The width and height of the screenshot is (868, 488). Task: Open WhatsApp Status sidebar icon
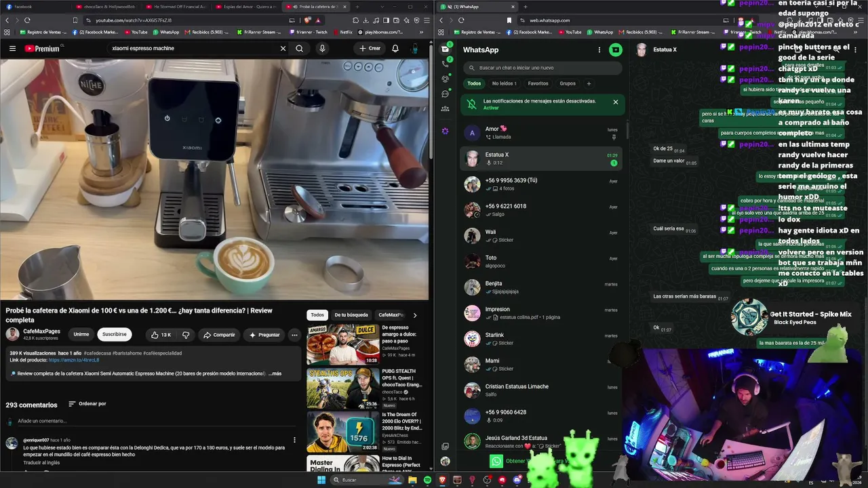click(x=445, y=79)
